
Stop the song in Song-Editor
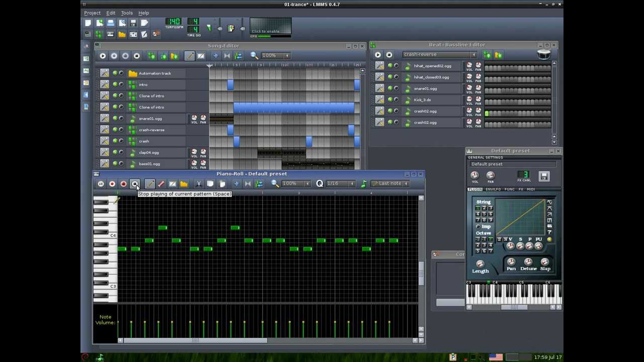pyautogui.click(x=136, y=56)
